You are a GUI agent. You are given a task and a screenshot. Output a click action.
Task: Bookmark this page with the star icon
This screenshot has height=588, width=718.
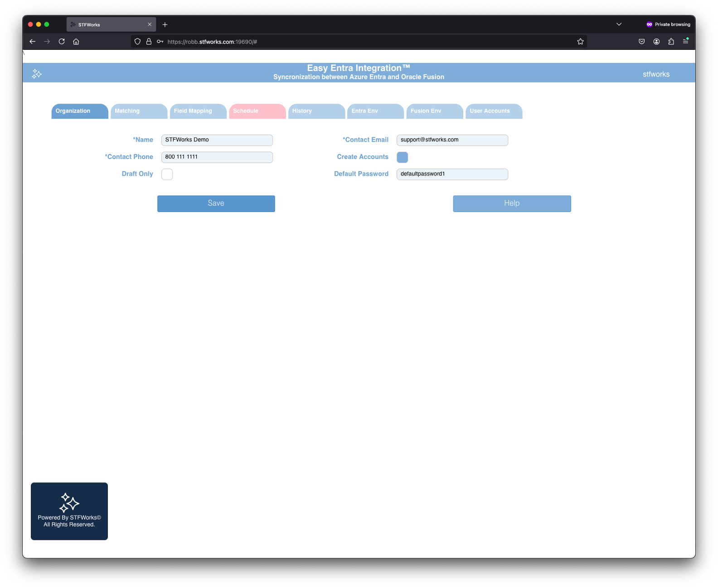(580, 42)
